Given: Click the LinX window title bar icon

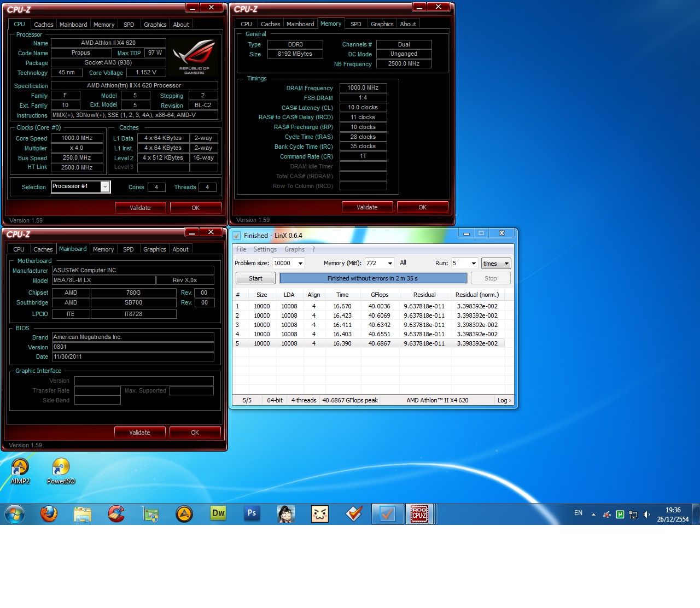Looking at the screenshot, I should 237,236.
